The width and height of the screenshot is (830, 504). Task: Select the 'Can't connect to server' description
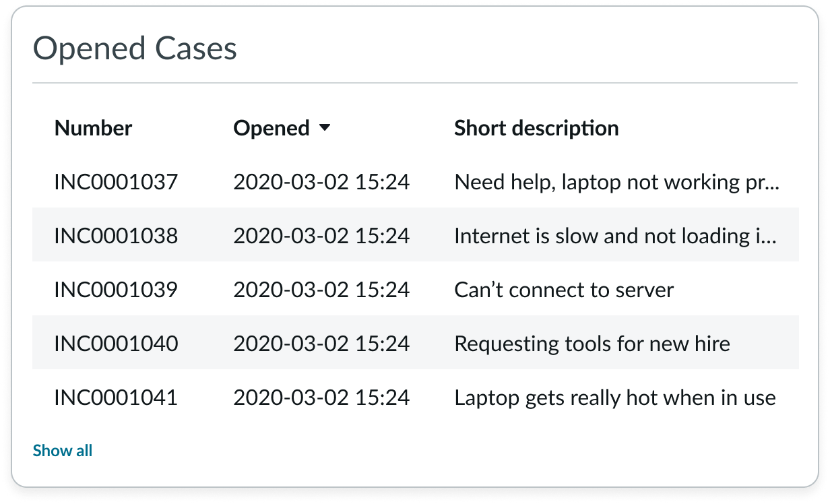pos(564,290)
